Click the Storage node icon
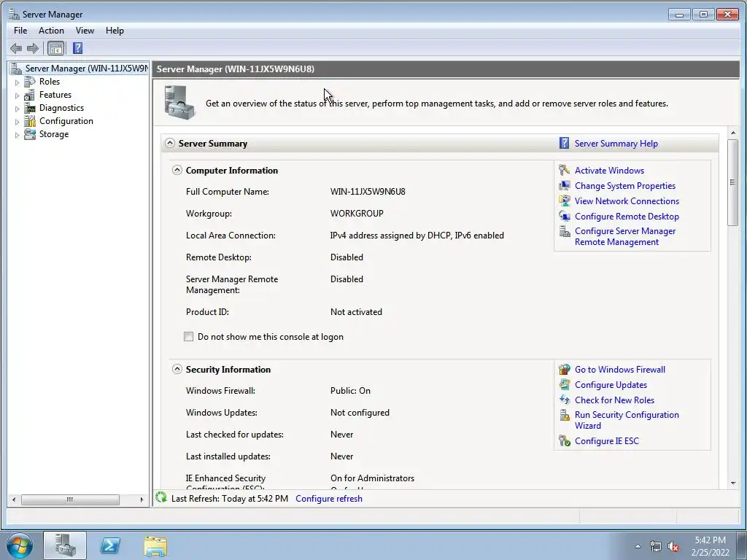747x560 pixels. click(29, 134)
